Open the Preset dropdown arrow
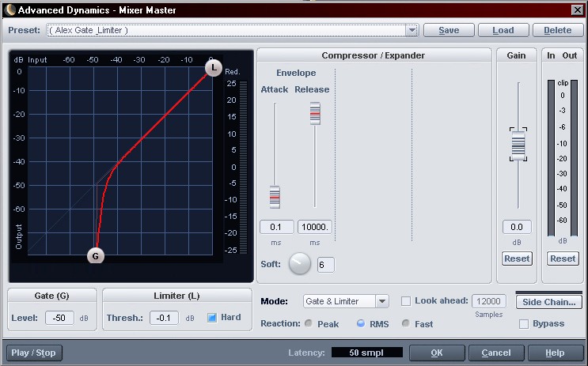Image resolution: width=588 pixels, height=366 pixels. 412,30
